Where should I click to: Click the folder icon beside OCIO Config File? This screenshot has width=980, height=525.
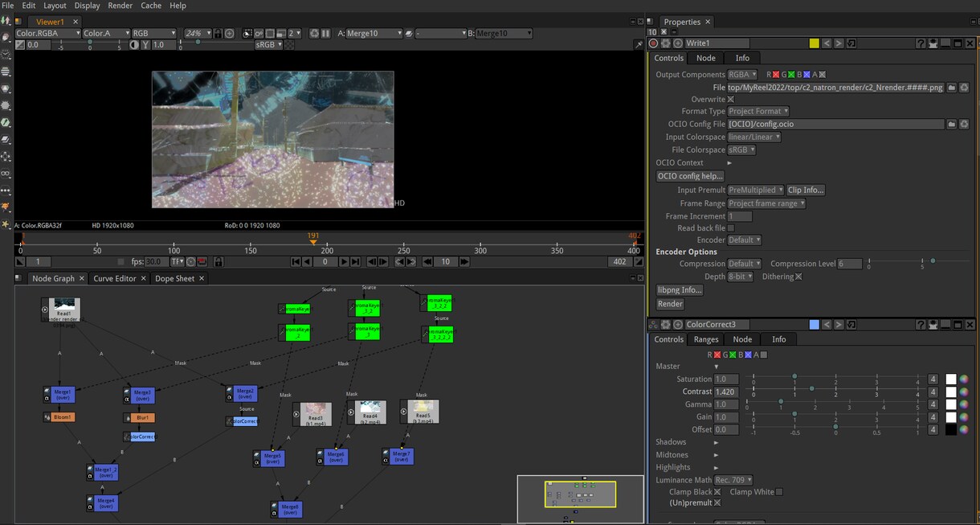click(951, 125)
